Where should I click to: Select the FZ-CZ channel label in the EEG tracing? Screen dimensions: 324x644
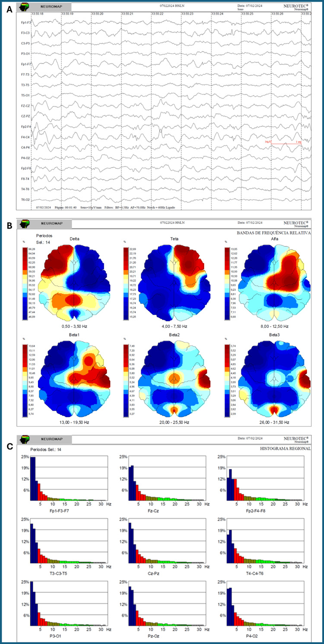click(x=25, y=106)
